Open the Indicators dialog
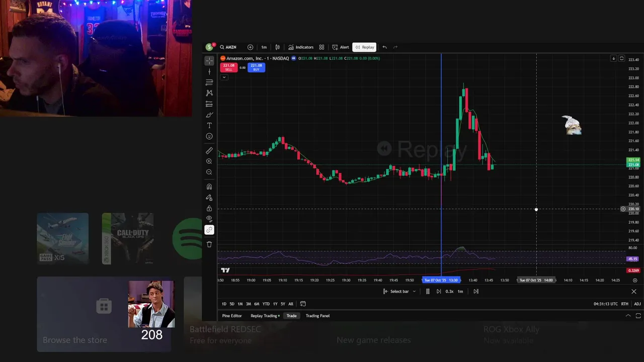 tap(301, 47)
